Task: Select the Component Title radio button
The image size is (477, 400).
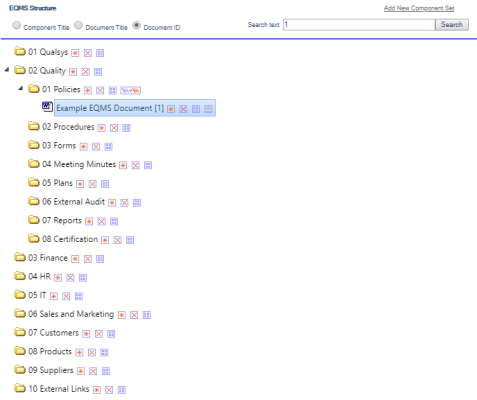Action: click(16, 25)
